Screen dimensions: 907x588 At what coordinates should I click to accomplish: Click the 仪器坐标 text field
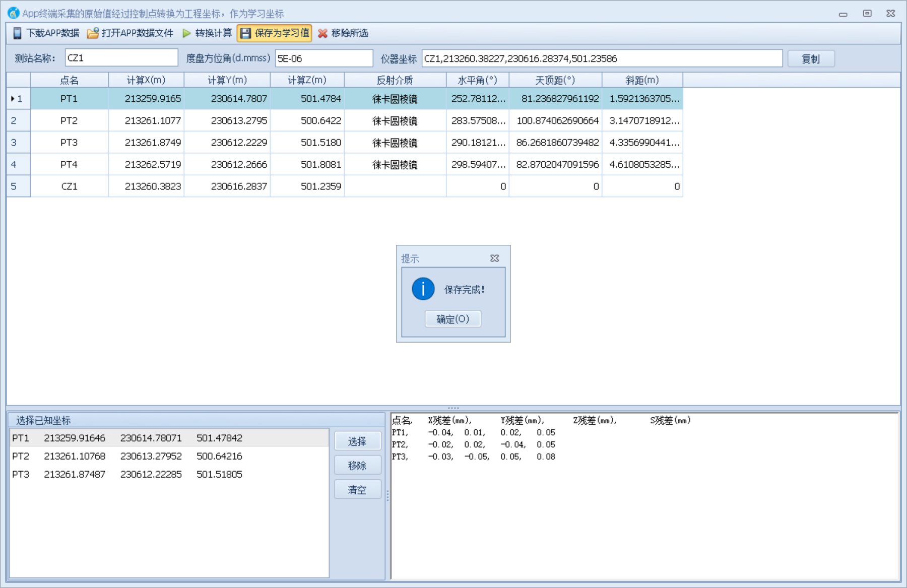click(602, 58)
